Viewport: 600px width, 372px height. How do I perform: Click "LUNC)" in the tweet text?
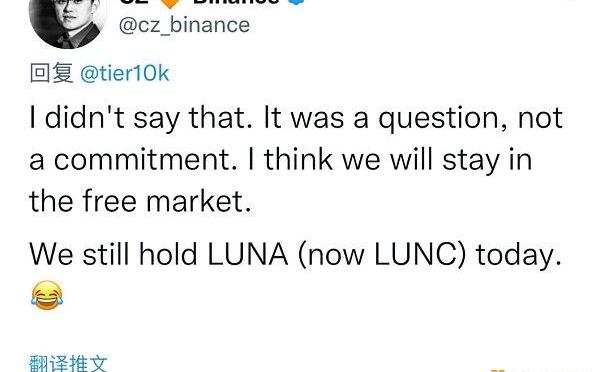click(x=420, y=255)
